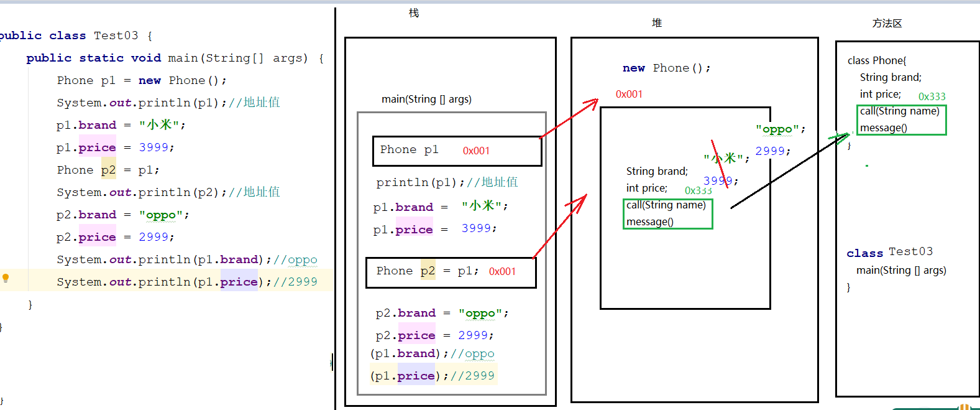Click the 'Phone p1 0x001' box in the stack
Screen dimensions: 980x410
click(457, 151)
